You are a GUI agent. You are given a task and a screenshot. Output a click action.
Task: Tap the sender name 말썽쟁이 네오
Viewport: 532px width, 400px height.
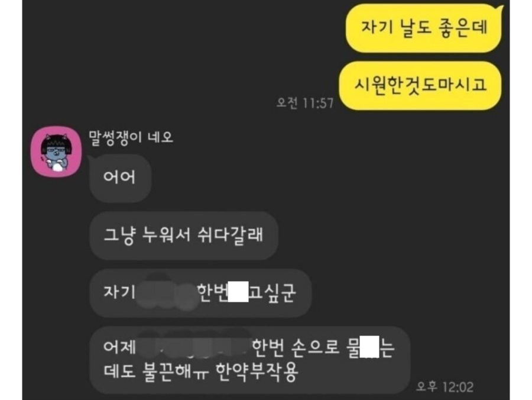pyautogui.click(x=131, y=138)
